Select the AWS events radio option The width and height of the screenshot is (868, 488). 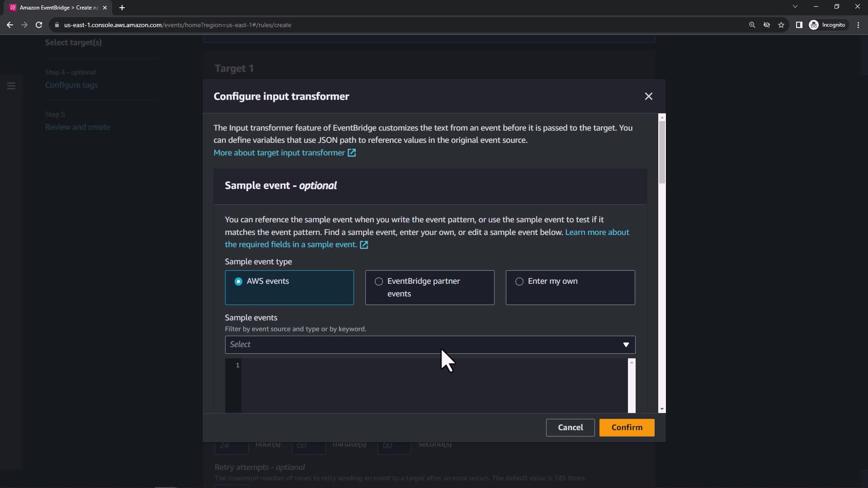(x=238, y=282)
